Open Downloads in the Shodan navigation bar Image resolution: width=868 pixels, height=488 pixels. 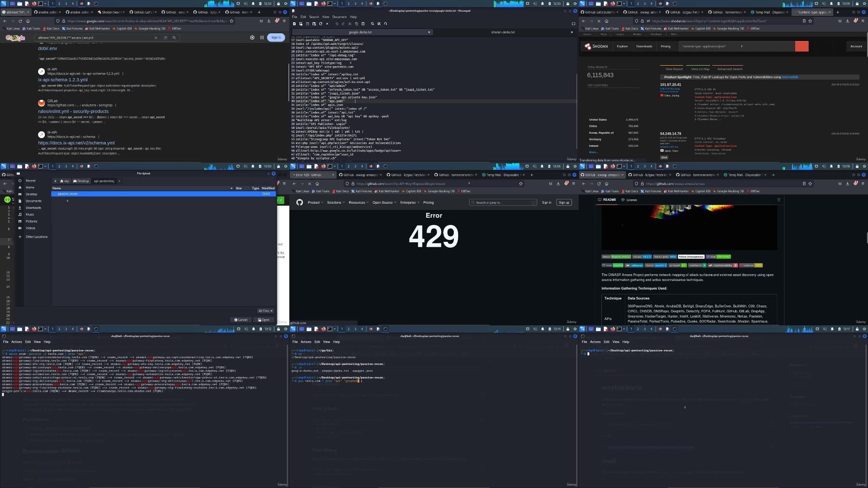click(x=644, y=46)
